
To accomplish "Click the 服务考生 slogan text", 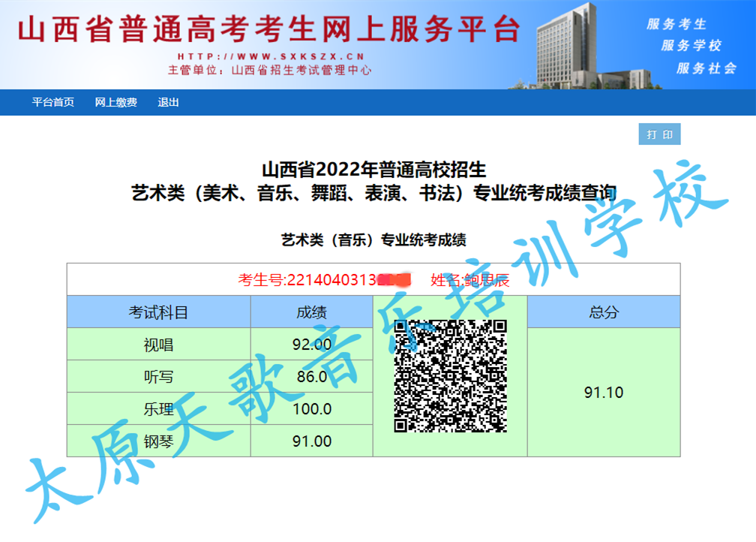I will [x=677, y=24].
